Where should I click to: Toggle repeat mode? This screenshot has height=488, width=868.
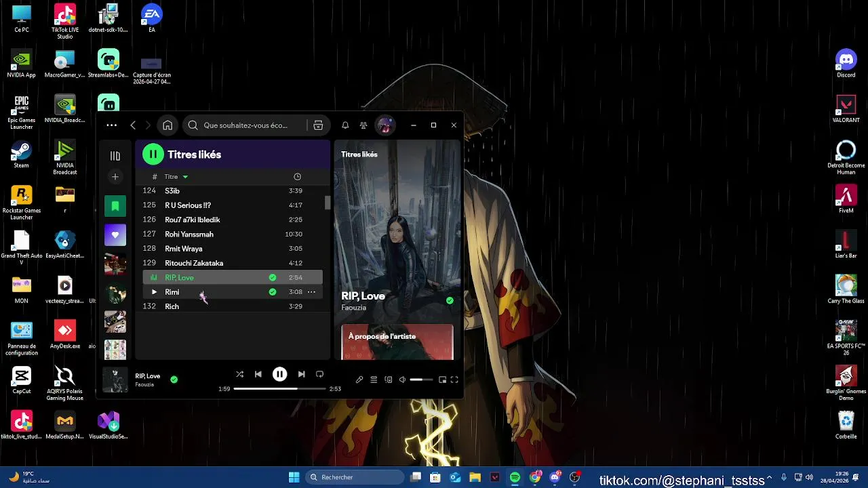(x=319, y=374)
